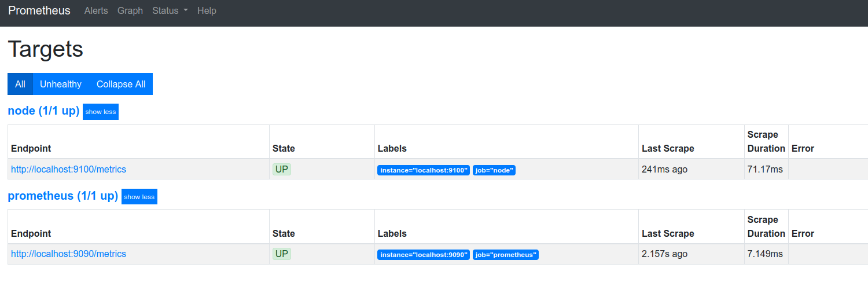Go to Alerts in navbar
Image resolution: width=868 pixels, height=297 pixels.
coord(96,10)
